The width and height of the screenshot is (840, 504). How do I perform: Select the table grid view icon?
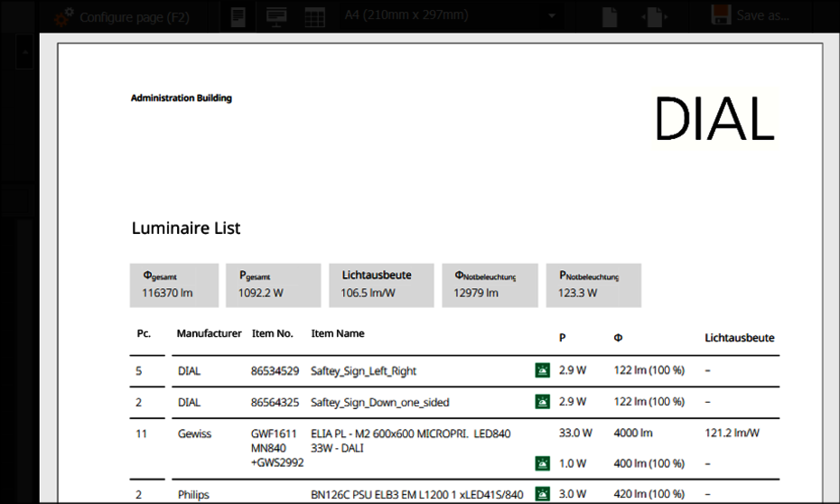pyautogui.click(x=314, y=16)
